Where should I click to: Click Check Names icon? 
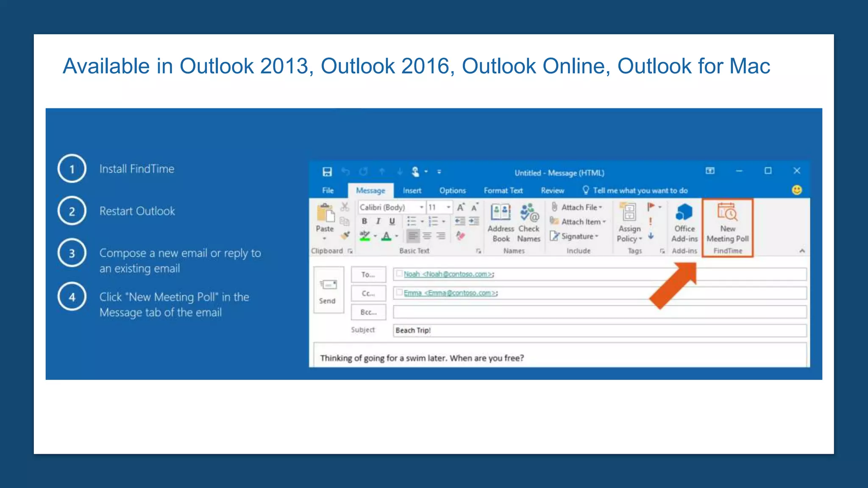click(529, 223)
